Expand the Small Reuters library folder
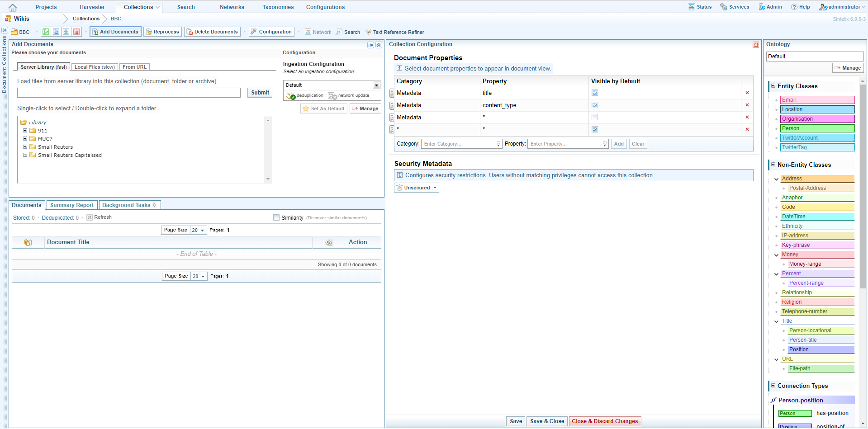The height and width of the screenshot is (429, 868). [25, 147]
